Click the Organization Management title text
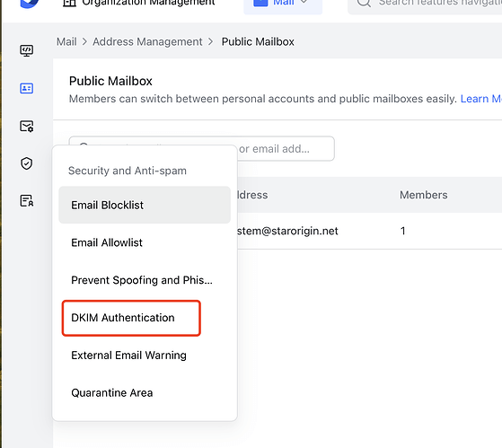This screenshot has height=448, width=502. pyautogui.click(x=148, y=3)
